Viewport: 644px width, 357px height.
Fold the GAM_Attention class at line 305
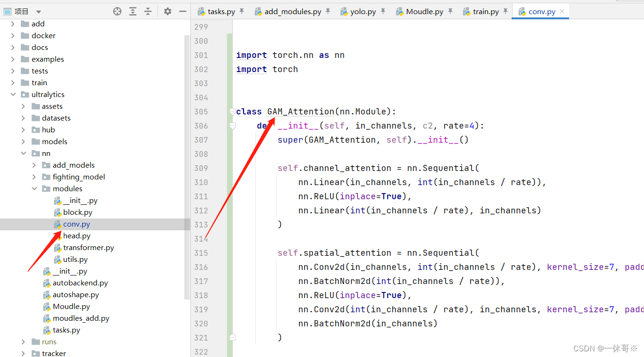(x=232, y=112)
